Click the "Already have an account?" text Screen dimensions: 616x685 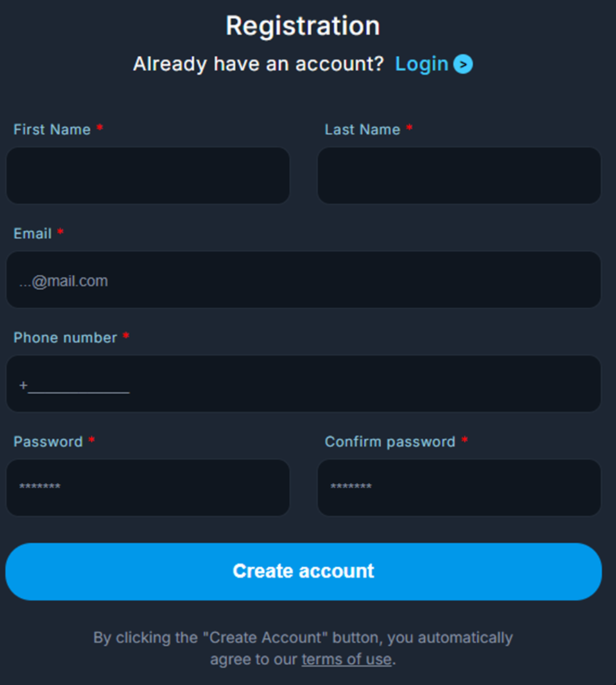pyautogui.click(x=258, y=64)
